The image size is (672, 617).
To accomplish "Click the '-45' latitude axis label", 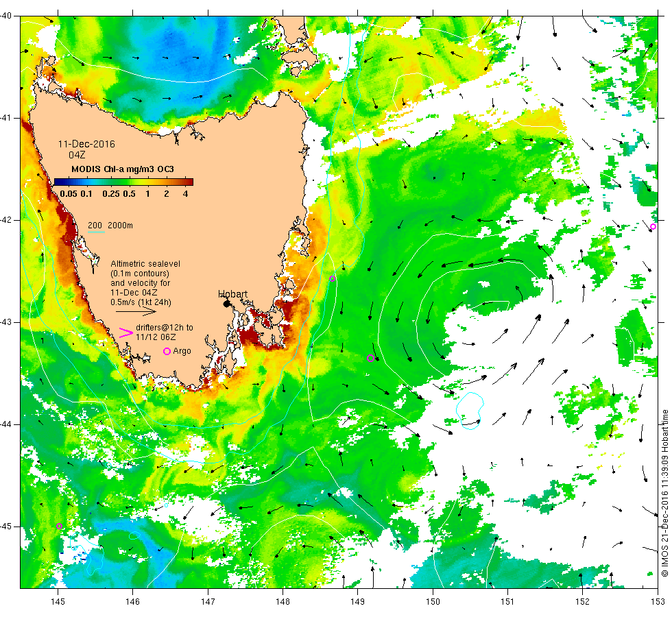I will [x=5, y=527].
